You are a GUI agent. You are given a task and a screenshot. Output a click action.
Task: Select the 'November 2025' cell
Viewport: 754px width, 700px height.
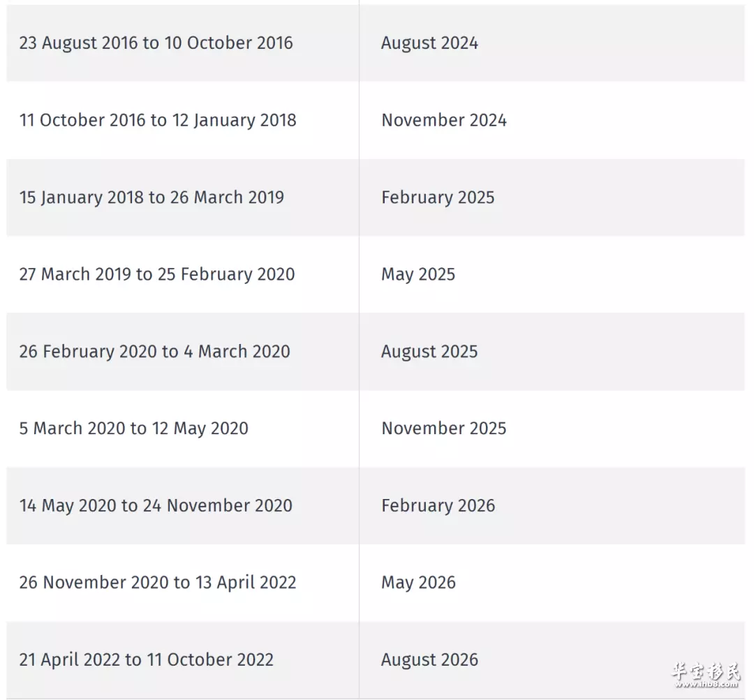552,429
